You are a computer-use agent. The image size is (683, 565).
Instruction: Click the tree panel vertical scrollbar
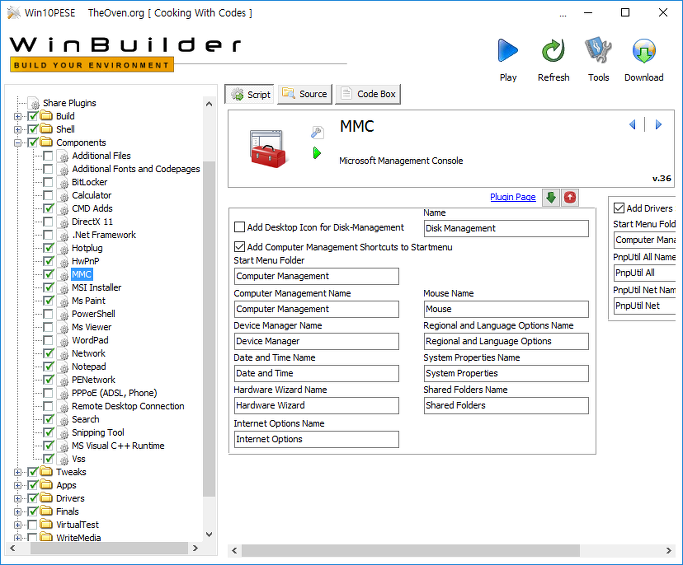[x=209, y=328]
